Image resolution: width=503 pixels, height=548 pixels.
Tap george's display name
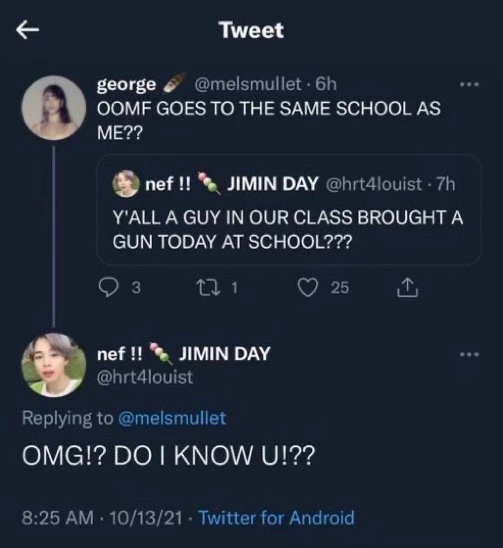point(127,85)
